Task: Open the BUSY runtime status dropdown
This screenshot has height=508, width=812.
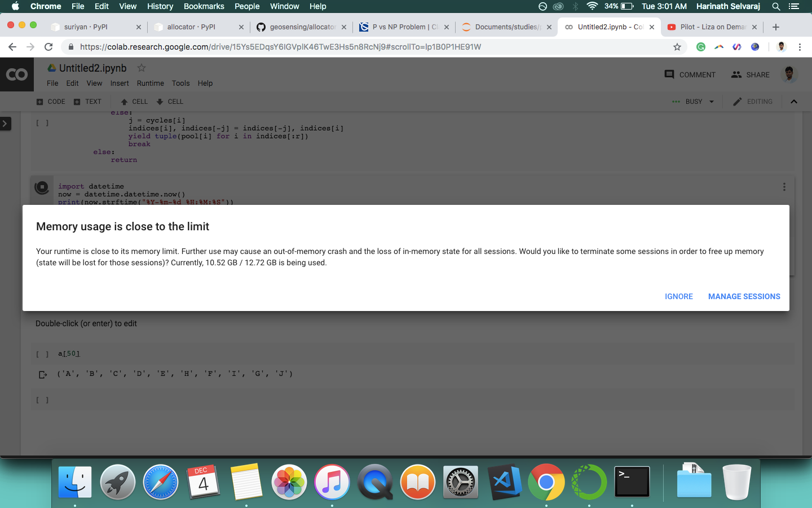Action: (x=694, y=102)
